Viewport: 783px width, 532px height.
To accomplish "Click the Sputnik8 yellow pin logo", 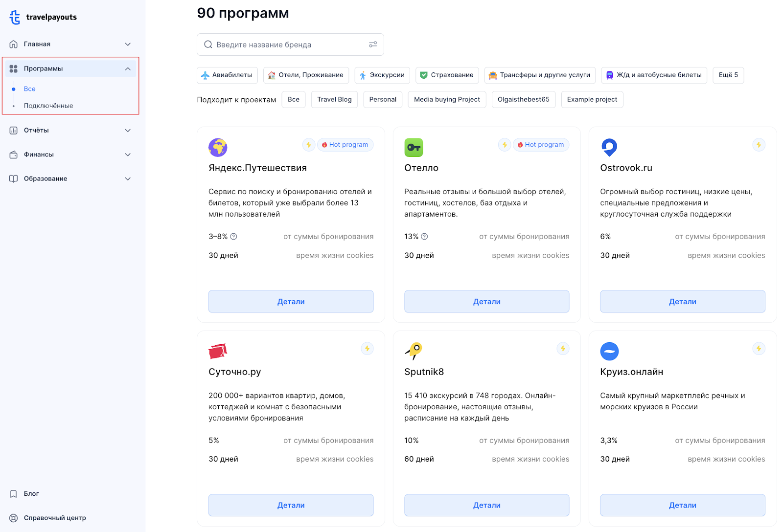I will click(414, 351).
